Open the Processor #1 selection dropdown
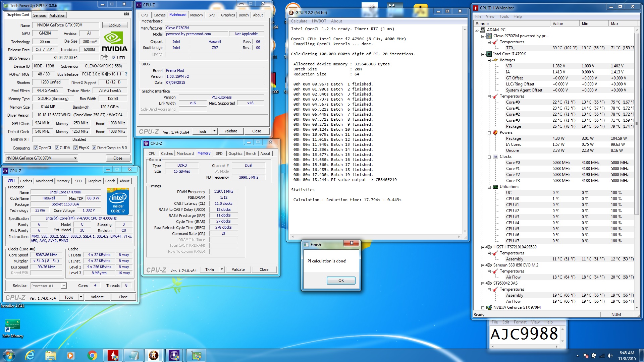This screenshot has height=362, width=644. [49, 286]
